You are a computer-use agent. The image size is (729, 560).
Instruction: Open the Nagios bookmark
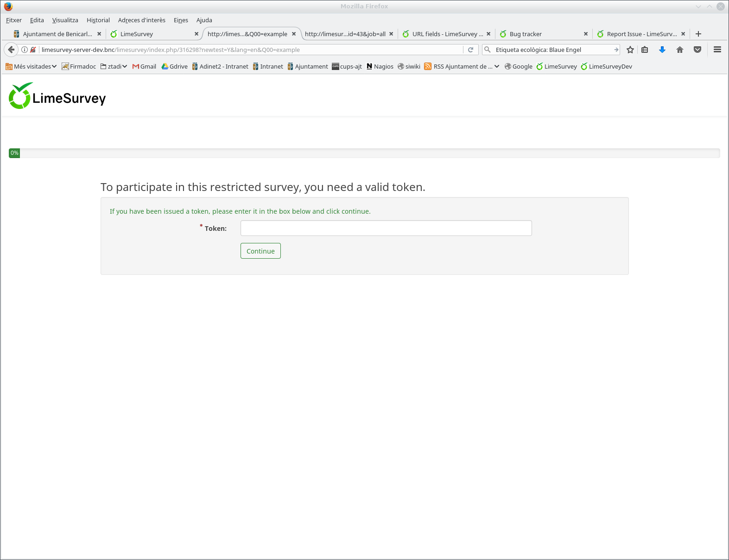click(380, 66)
